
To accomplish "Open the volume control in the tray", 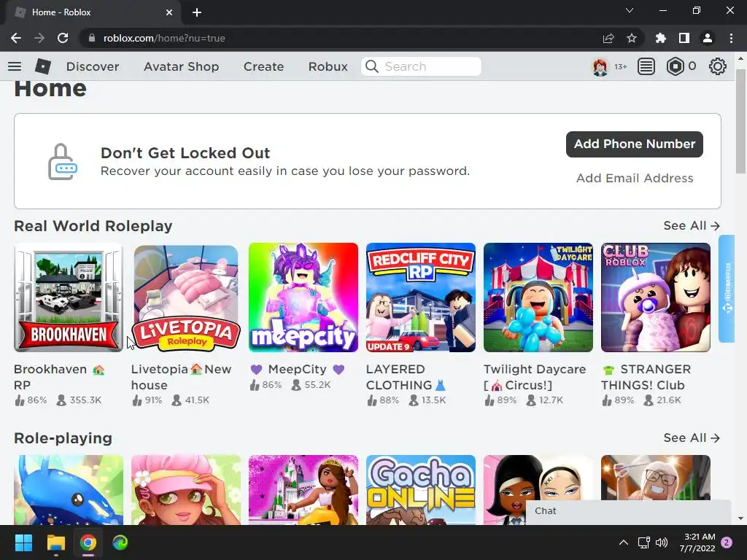I will point(661,542).
